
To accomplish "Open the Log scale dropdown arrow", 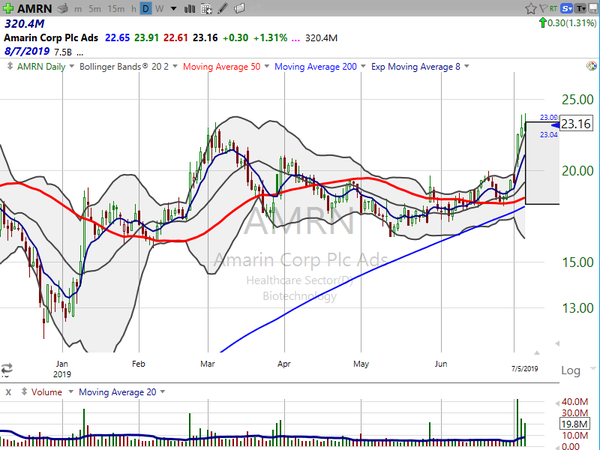I will (593, 369).
